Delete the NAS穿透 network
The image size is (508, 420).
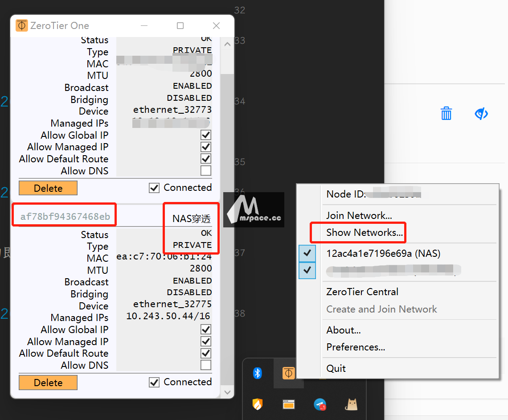pyautogui.click(x=48, y=383)
